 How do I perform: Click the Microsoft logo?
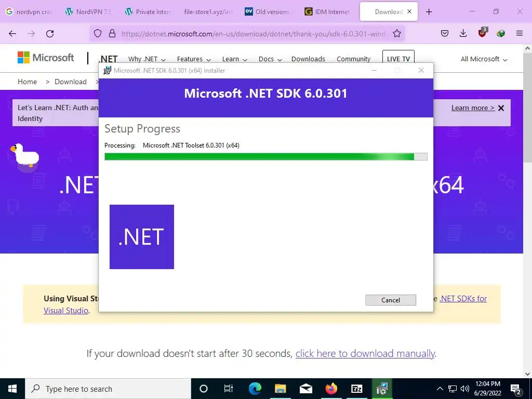pos(46,58)
